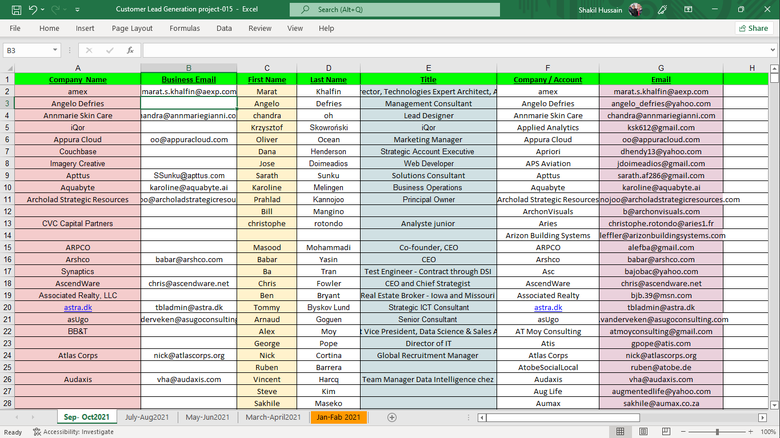Expand the formula bar chevron
This screenshot has width=780, height=438.
[773, 50]
